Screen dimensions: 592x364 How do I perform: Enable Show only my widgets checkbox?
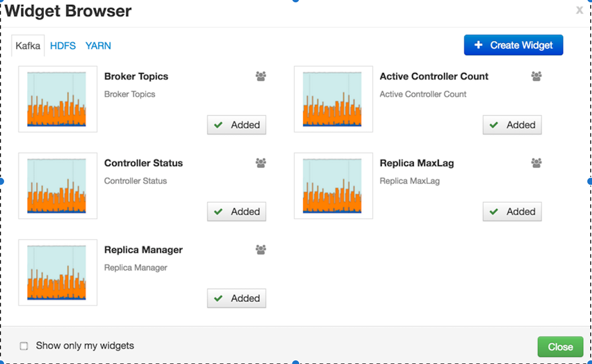coord(24,346)
